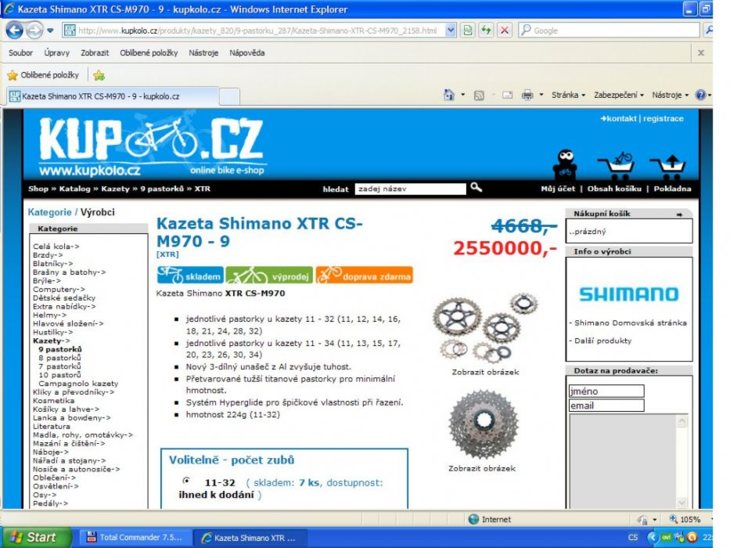730x548 pixels.
Task: Click the Oblíbené položky favorites star button
Action: (43, 75)
